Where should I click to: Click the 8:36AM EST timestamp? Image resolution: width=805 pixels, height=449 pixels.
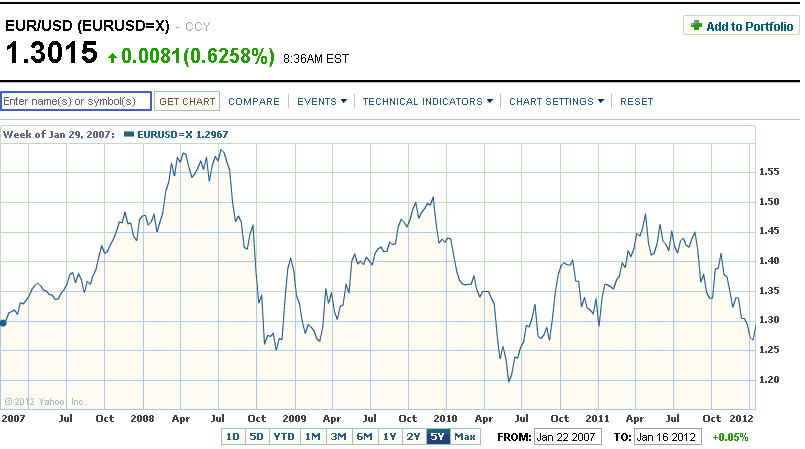316,59
